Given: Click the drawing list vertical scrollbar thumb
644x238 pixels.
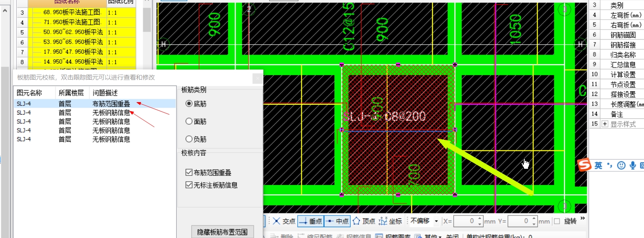Looking at the screenshot, I should (146, 20).
